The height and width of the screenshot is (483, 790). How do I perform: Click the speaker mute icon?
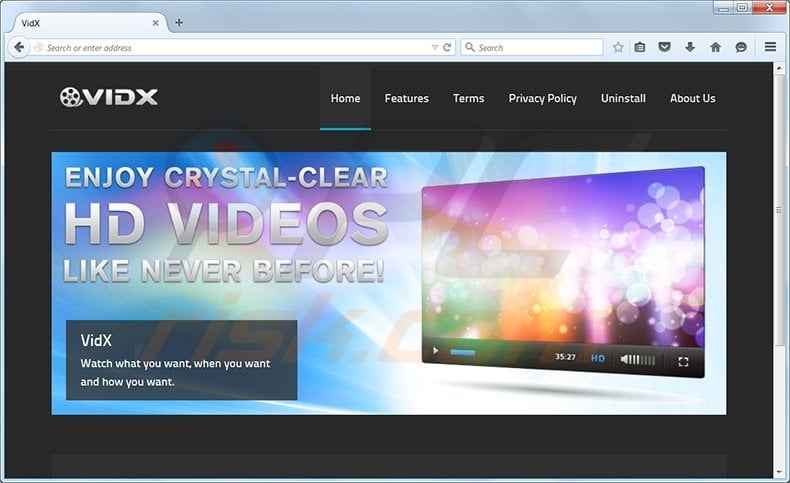click(x=625, y=359)
